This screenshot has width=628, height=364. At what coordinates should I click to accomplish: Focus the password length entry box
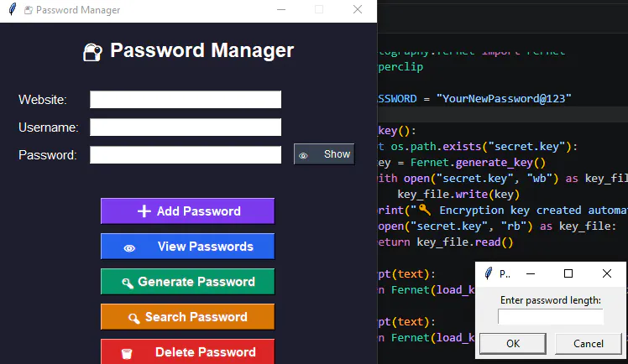coord(550,316)
